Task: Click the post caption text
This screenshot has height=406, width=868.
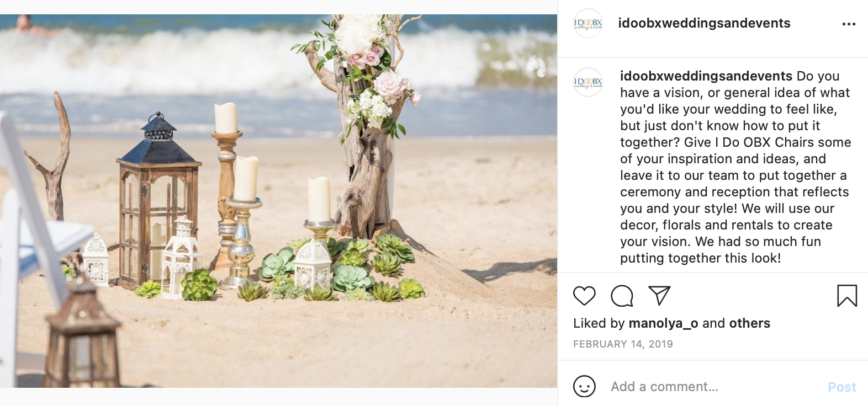Action: (735, 167)
